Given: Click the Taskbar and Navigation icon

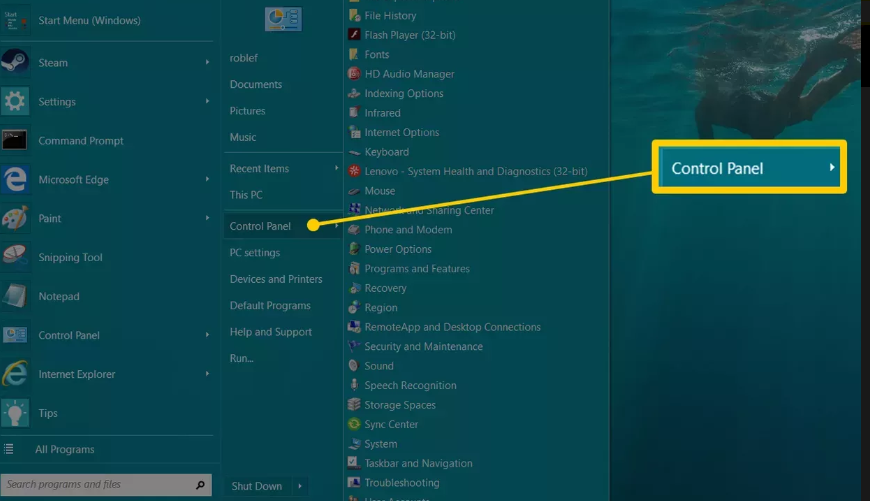Looking at the screenshot, I should click(354, 463).
